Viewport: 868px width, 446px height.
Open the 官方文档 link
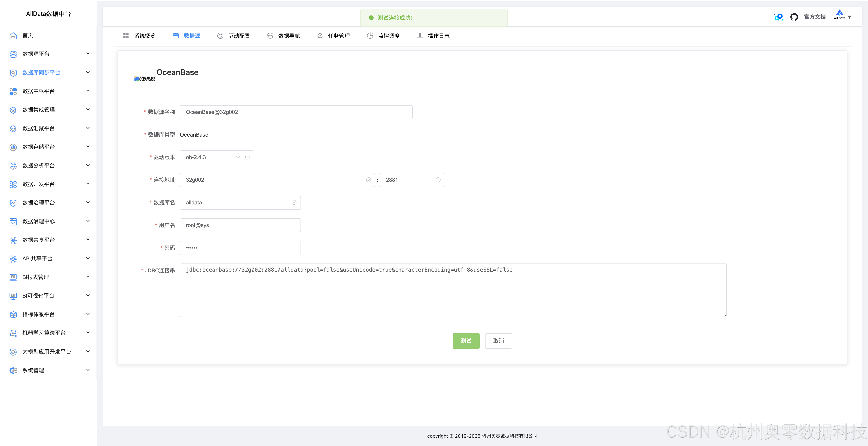coord(815,17)
